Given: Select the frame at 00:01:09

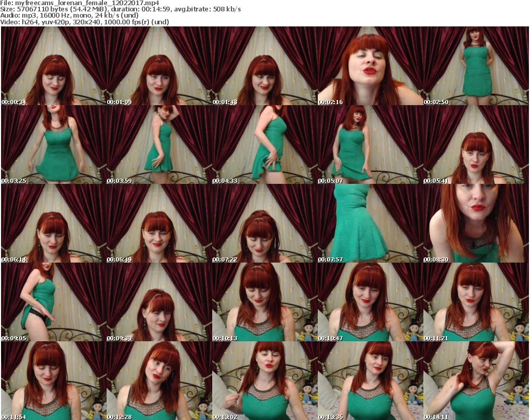Looking at the screenshot, I should 159,66.
